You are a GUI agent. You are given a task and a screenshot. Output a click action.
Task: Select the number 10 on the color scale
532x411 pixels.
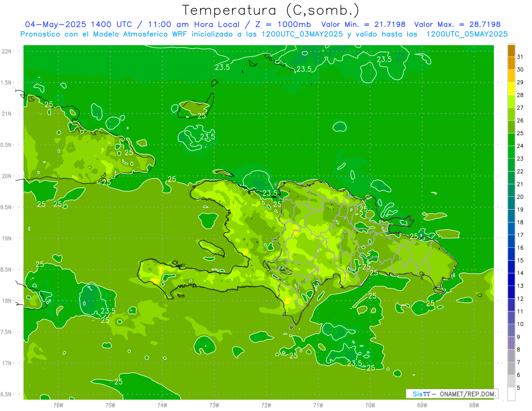tap(520, 324)
